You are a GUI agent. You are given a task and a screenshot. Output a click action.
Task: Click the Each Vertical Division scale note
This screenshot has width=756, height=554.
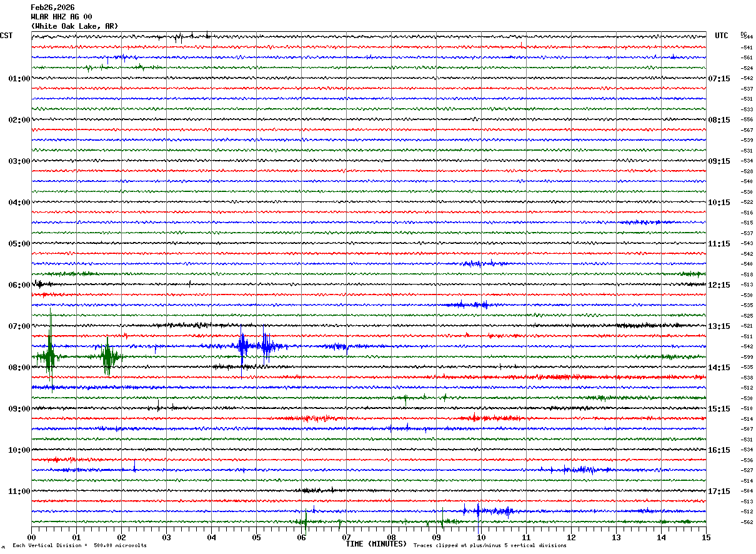(x=79, y=546)
